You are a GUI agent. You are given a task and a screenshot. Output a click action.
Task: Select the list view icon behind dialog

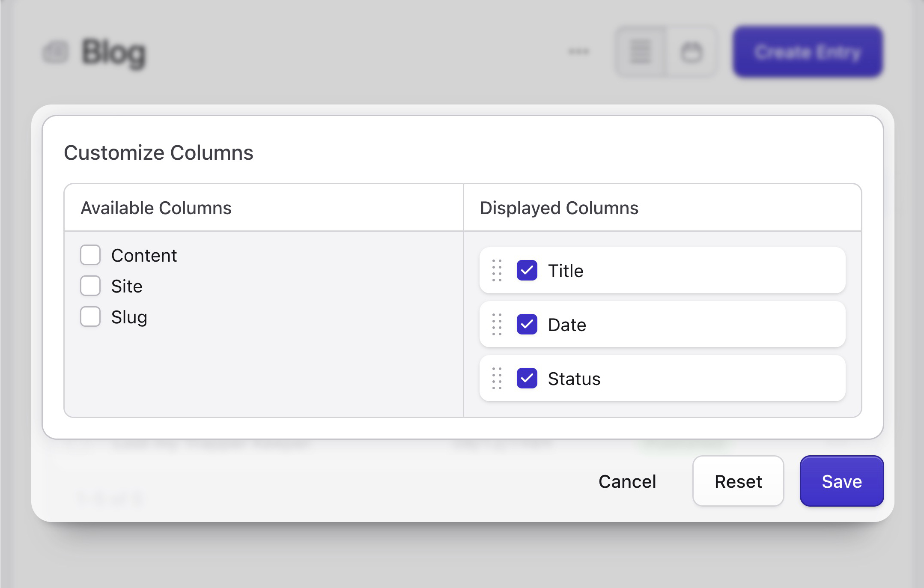[x=641, y=52]
